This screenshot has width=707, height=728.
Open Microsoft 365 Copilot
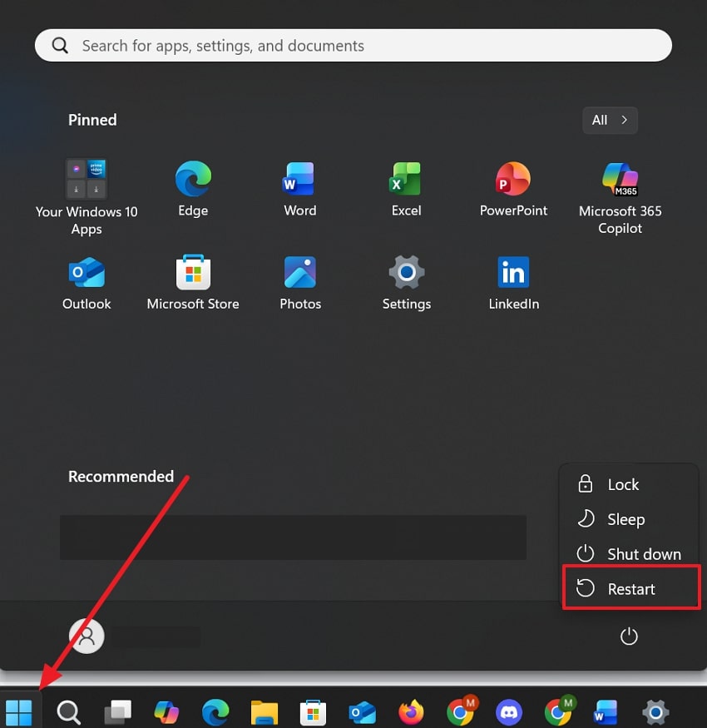coord(620,188)
